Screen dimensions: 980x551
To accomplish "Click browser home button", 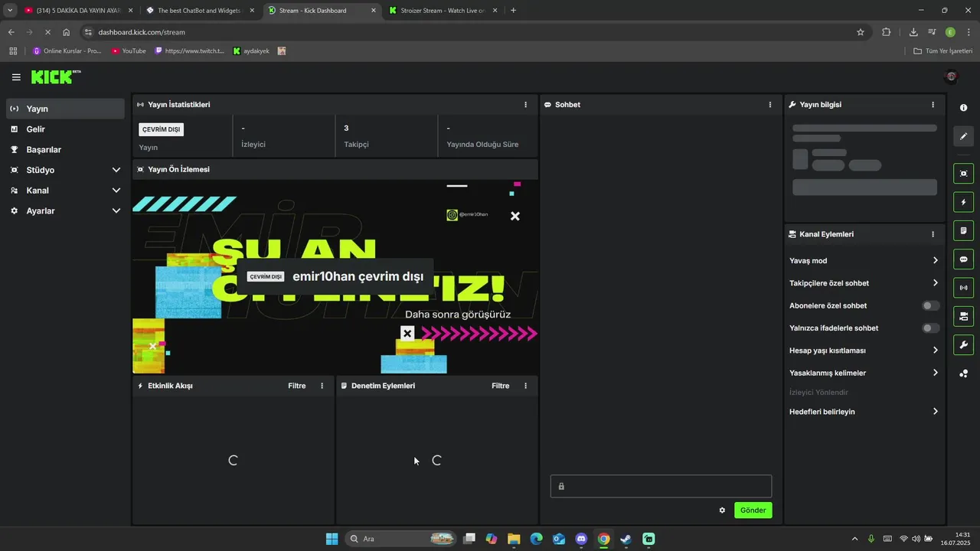I will (x=67, y=32).
